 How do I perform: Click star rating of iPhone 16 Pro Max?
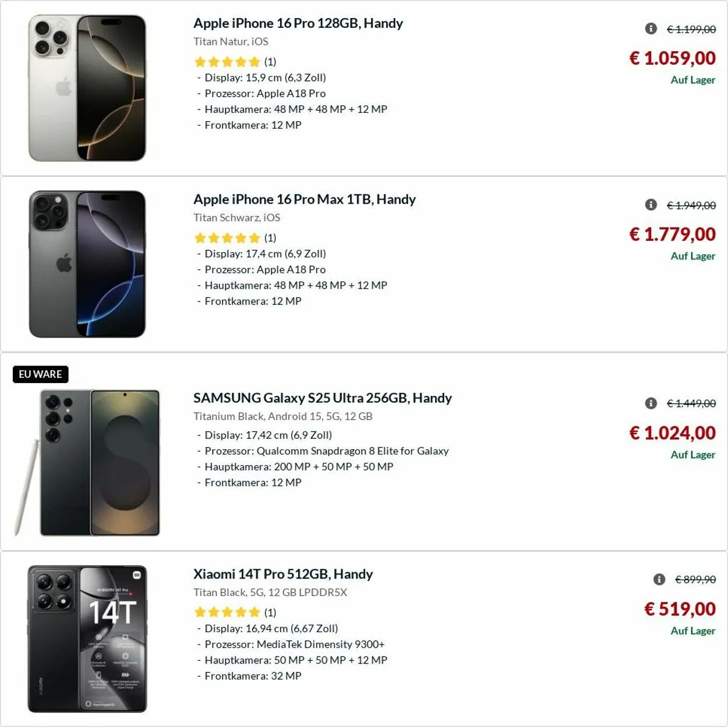(227, 238)
